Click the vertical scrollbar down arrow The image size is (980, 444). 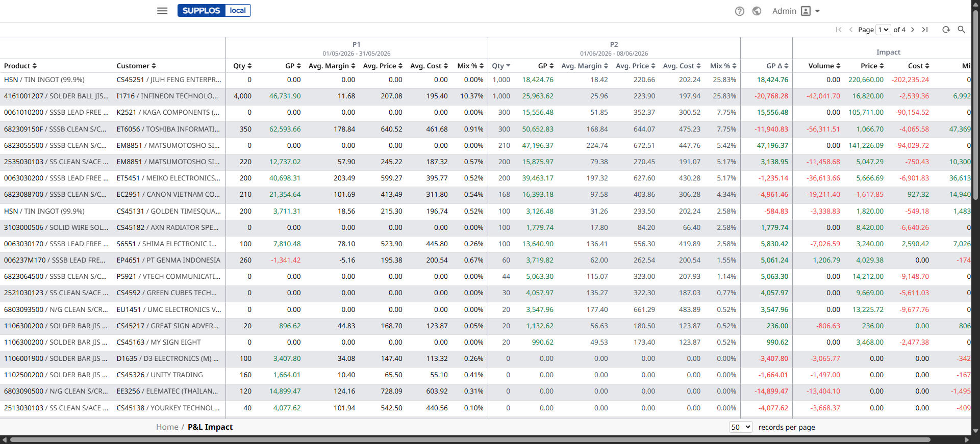[x=975, y=430]
